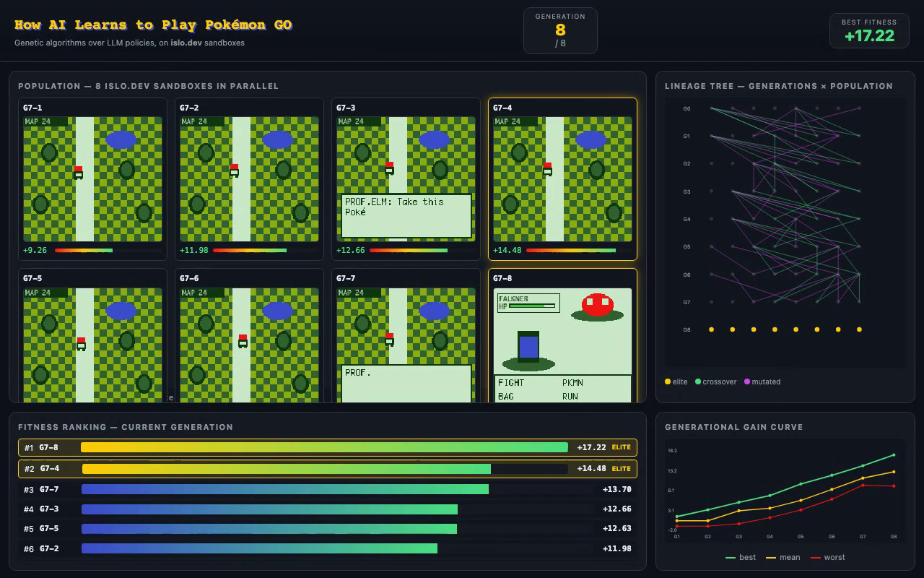Viewport: 924px width, 578px height.
Task: Click the +14.48 score in ranking
Action: (x=591, y=469)
